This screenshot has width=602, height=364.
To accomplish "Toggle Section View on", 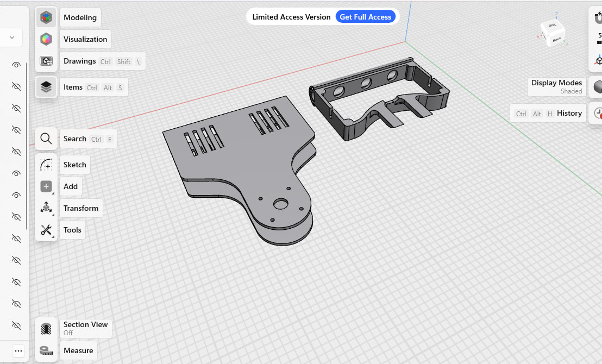I will 46,328.
